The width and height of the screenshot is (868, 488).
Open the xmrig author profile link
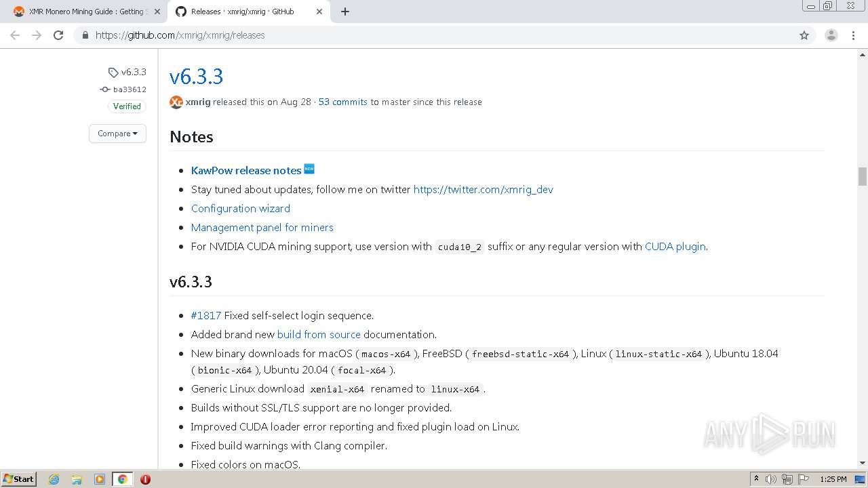click(198, 102)
